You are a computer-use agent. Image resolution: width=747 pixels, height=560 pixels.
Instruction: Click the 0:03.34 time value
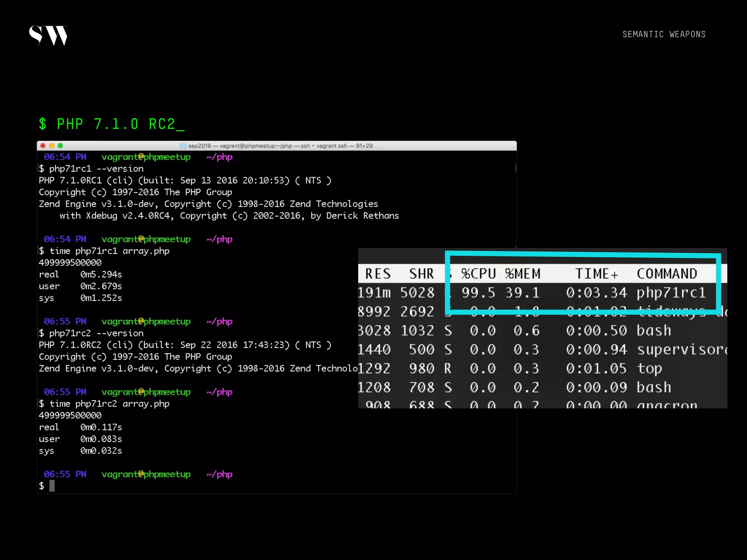tap(596, 292)
